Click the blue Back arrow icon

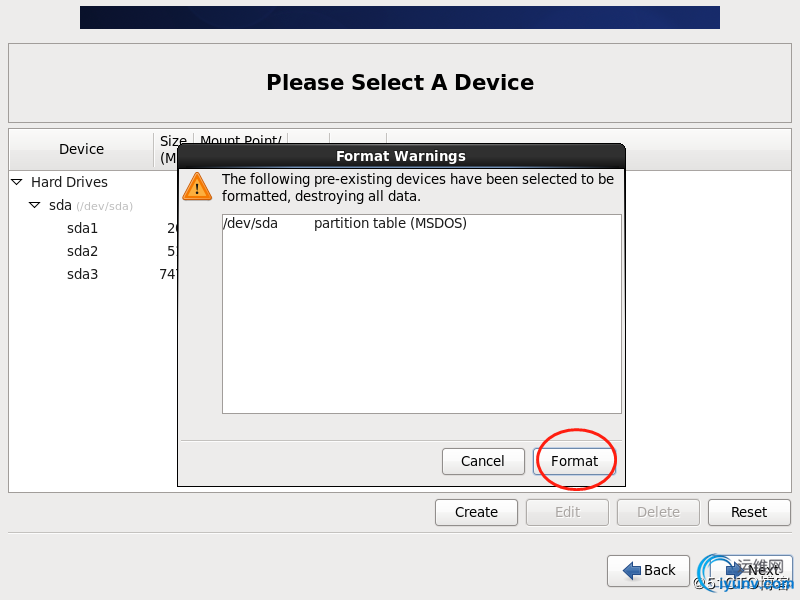tap(632, 570)
